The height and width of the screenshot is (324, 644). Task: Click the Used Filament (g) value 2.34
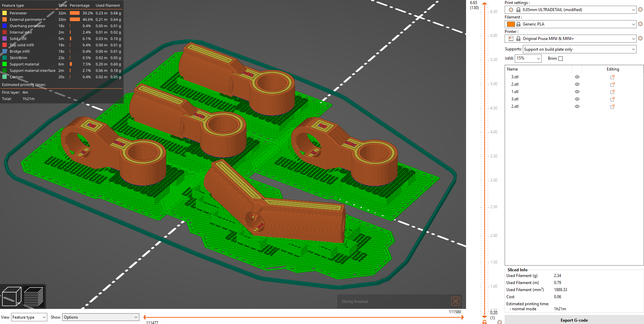(557, 276)
